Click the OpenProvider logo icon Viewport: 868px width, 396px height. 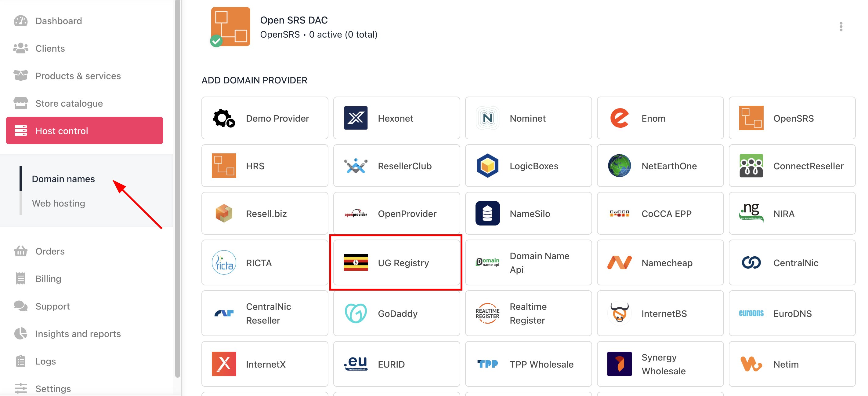click(356, 214)
